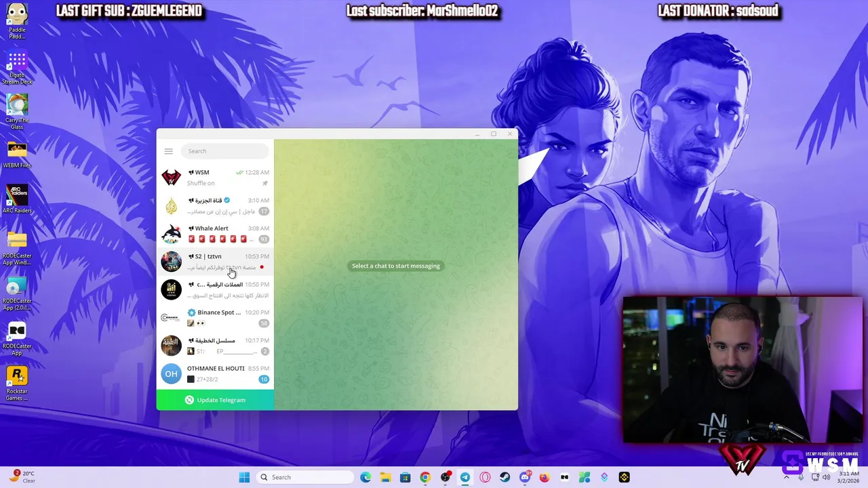868x488 pixels.
Task: Click the Update Telegram button
Action: 216,400
